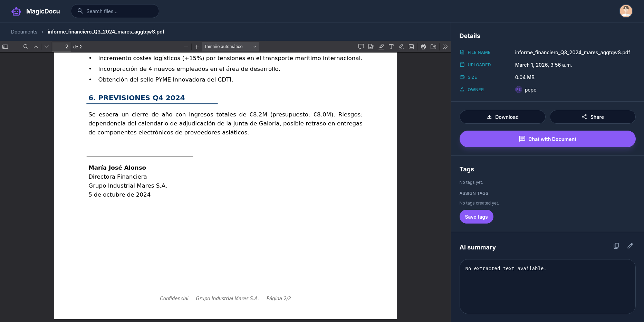Viewport: 644px width, 322px height.
Task: Focus the Search files box
Action: (115, 11)
